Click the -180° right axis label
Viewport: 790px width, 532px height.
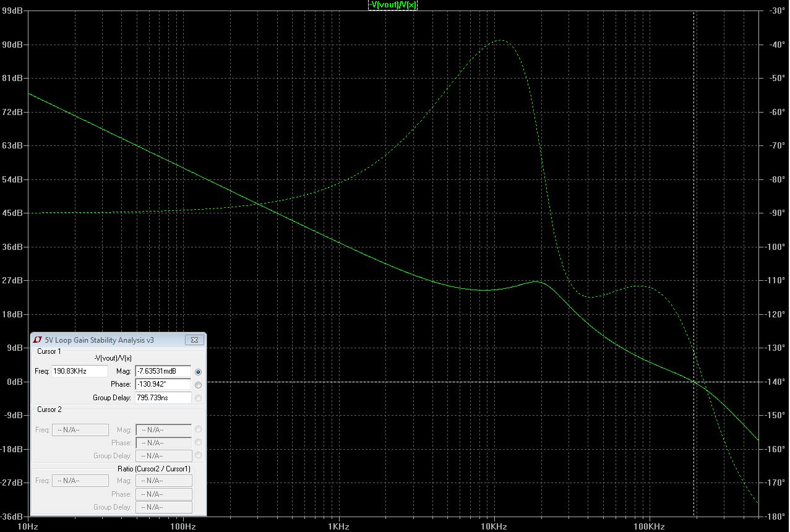click(x=776, y=516)
